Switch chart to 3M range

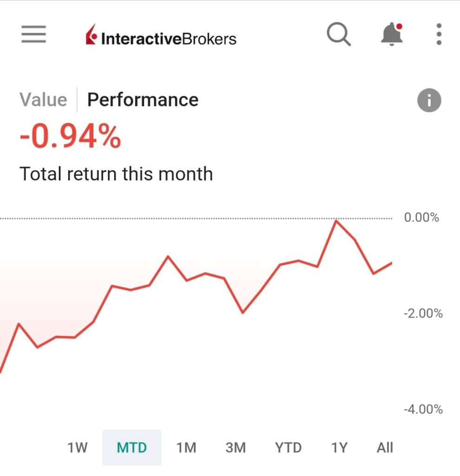235,448
